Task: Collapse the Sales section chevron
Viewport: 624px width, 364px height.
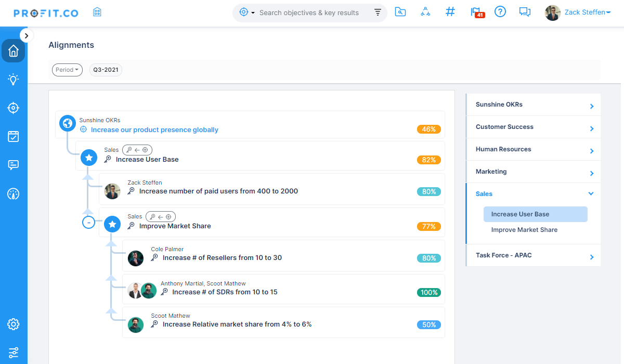Action: (x=591, y=193)
